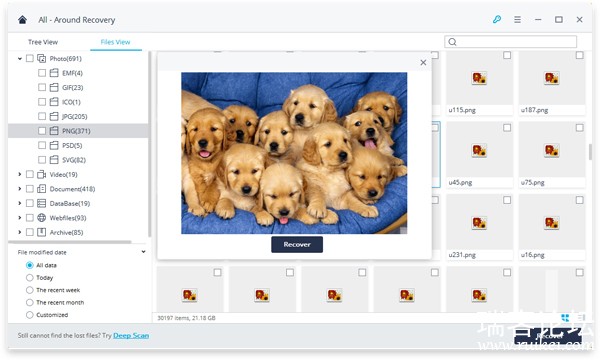Expand the Video tree node
This screenshot has height=360, width=600.
pyautogui.click(x=20, y=174)
